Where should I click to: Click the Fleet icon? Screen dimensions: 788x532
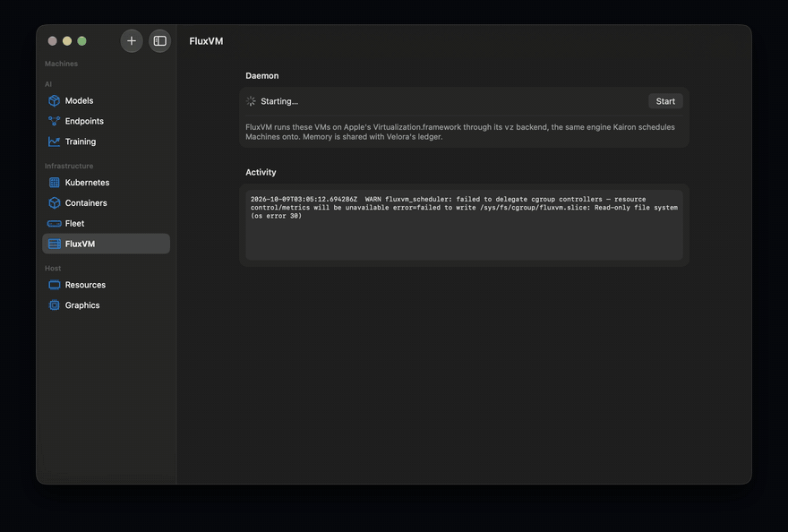[54, 223]
